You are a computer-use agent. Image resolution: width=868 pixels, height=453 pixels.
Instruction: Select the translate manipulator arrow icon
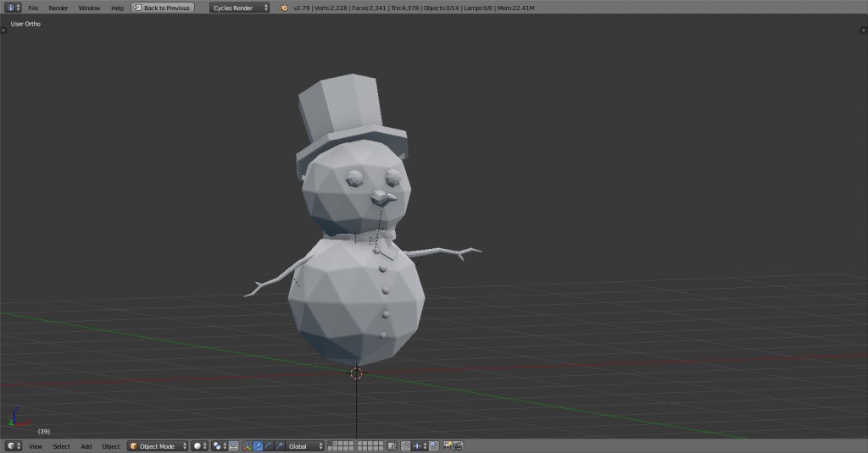click(x=258, y=446)
